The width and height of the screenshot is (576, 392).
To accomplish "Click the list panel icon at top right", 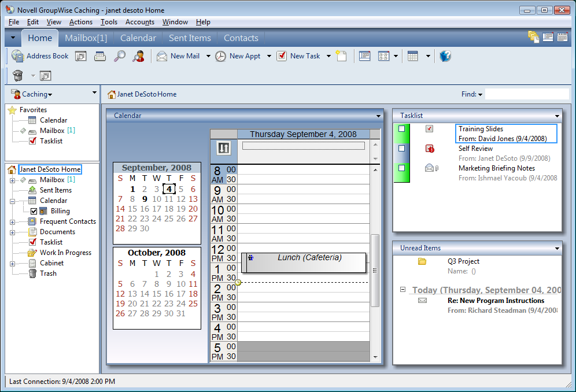I will 548,37.
